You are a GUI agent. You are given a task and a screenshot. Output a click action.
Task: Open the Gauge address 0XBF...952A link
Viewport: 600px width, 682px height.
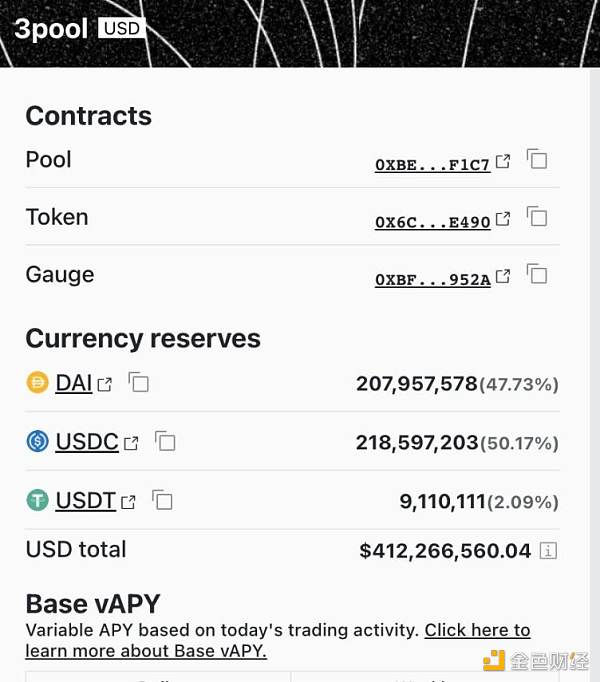click(432, 280)
